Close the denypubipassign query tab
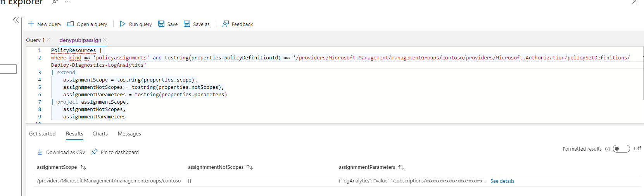This screenshot has height=196, width=644. (105, 40)
